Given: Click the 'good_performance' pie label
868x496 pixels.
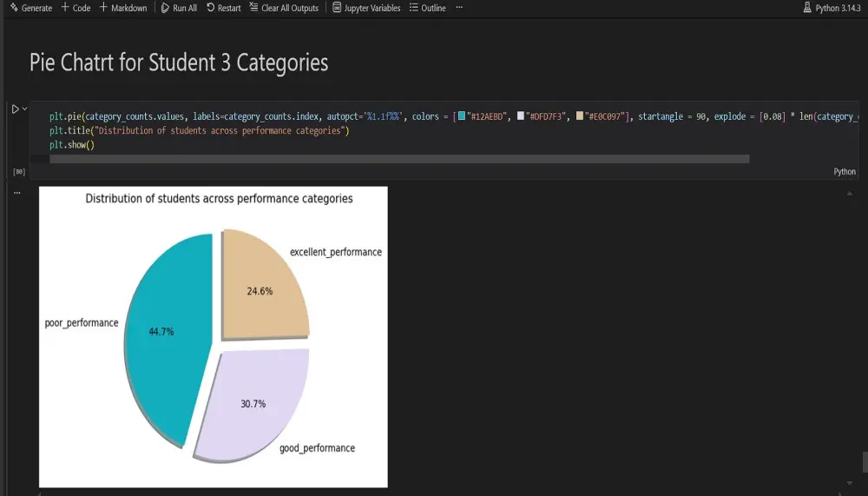Looking at the screenshot, I should [x=317, y=447].
